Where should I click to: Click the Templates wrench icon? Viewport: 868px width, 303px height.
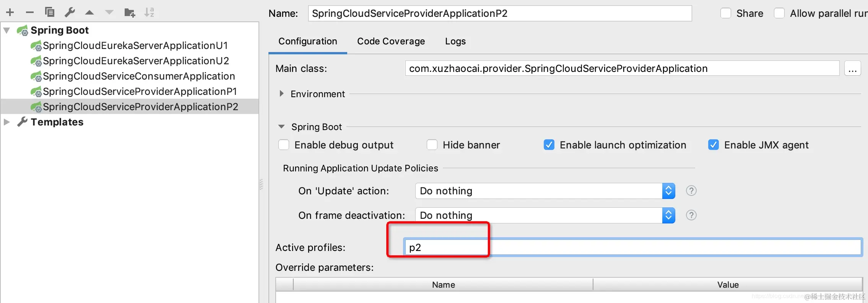click(x=23, y=122)
